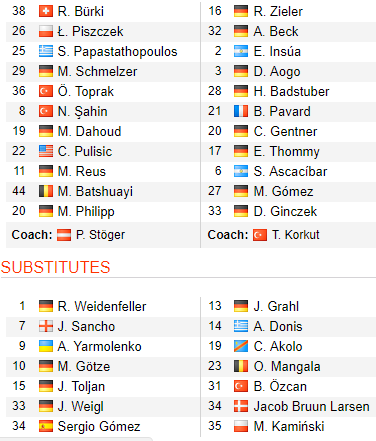Click the French flag beside B. Pavard
376x441 pixels.
(x=241, y=111)
